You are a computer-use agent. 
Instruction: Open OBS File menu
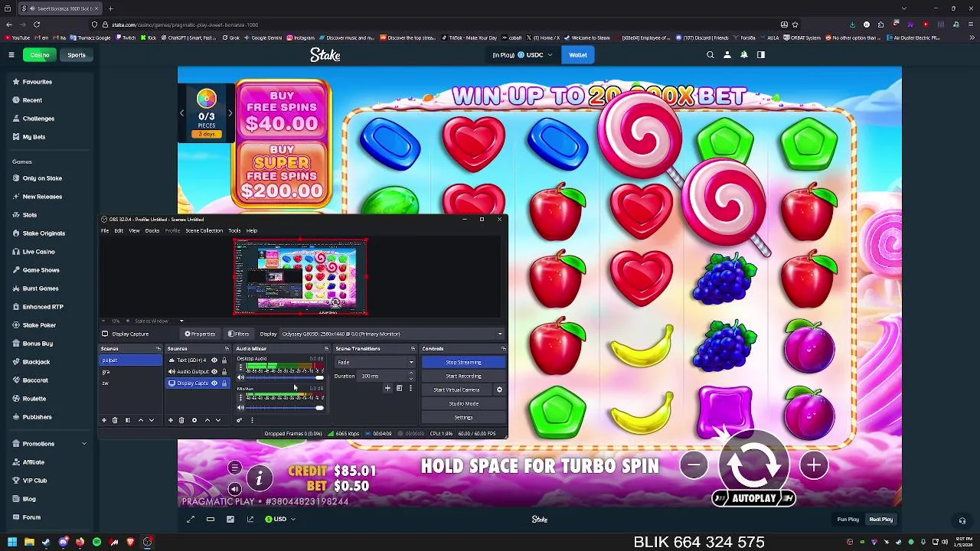(105, 230)
